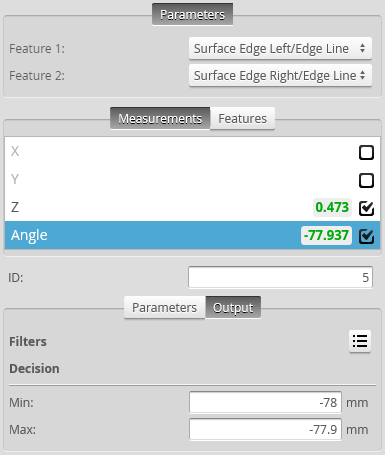
Task: Click the Max decision value field
Action: pyautogui.click(x=265, y=429)
